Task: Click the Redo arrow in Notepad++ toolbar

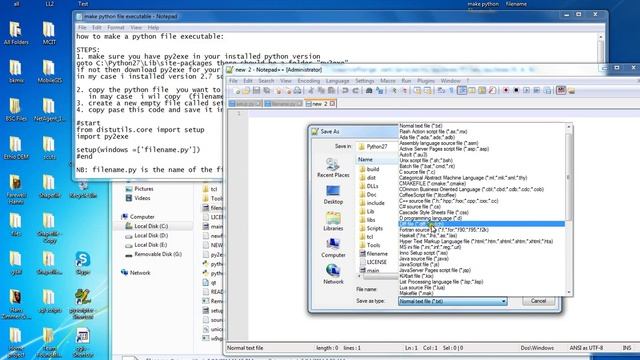Action: 356,91
